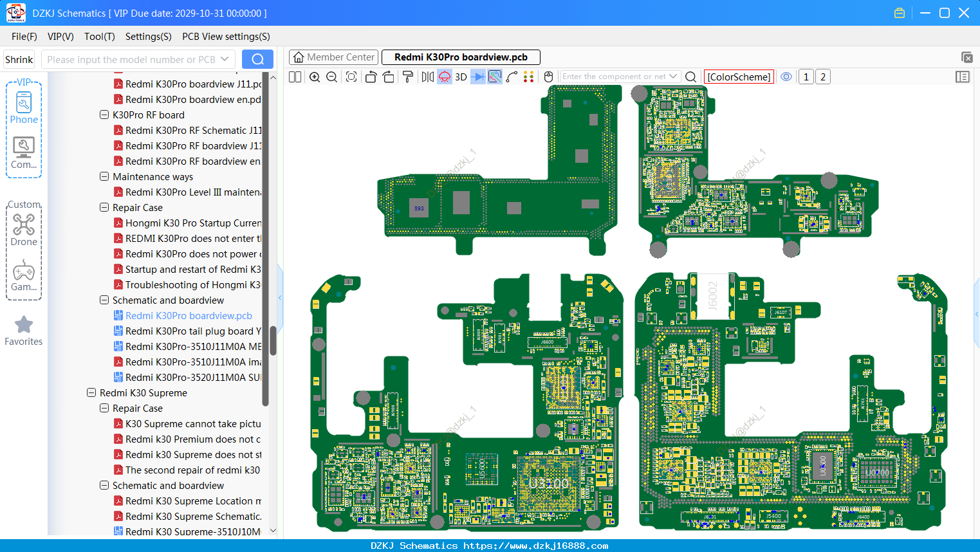This screenshot has height=552, width=980.
Task: Open the ColorScheme settings
Action: point(739,77)
